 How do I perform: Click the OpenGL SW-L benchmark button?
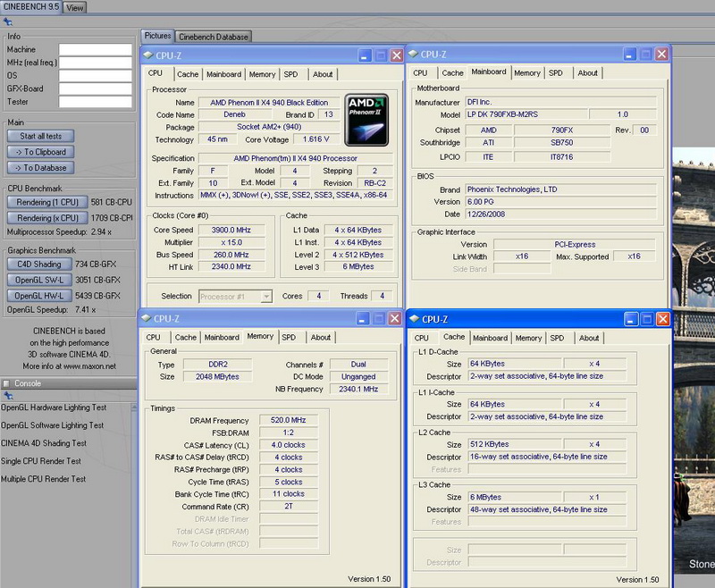40,280
